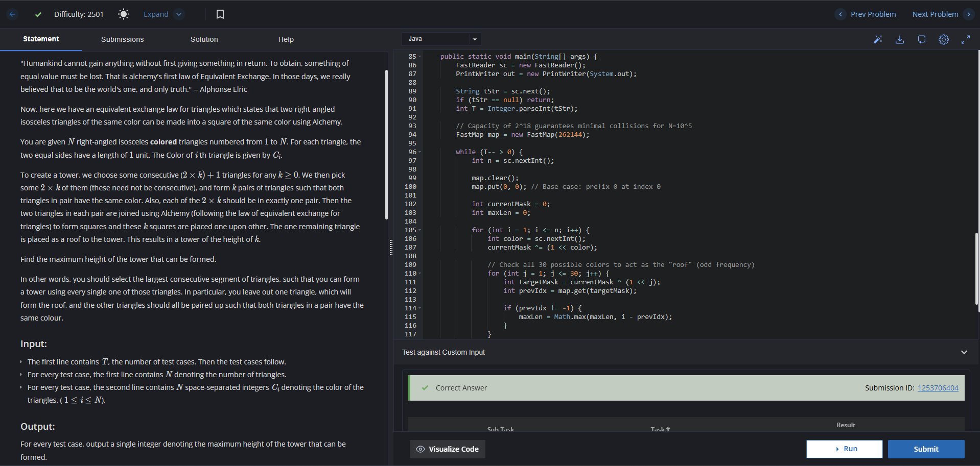Switch to the Submissions tab
The image size is (980, 466).
tap(122, 39)
